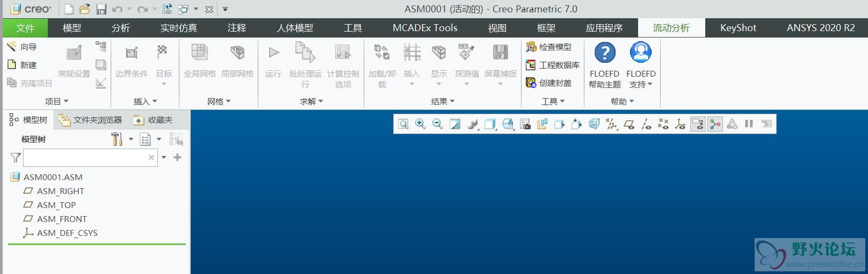The width and height of the screenshot is (868, 274).
Task: Open the datum display filters icon
Action: point(611,124)
